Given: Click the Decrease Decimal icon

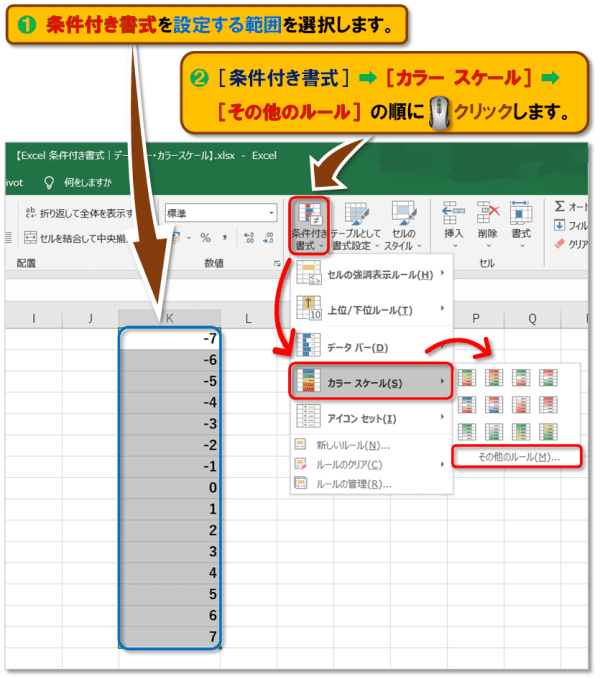Looking at the screenshot, I should tap(268, 238).
